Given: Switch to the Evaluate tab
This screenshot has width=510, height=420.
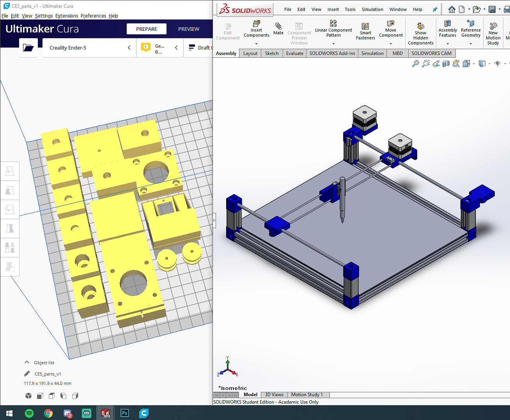Looking at the screenshot, I should (x=294, y=53).
